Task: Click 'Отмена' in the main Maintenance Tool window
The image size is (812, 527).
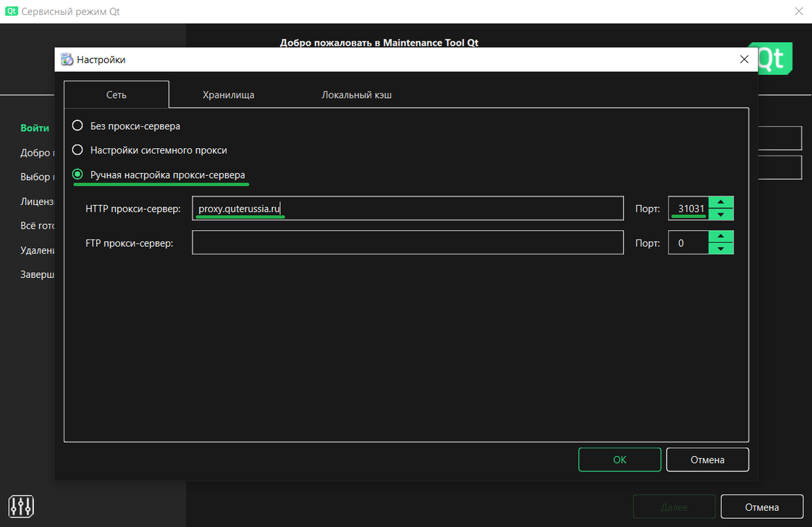Action: click(762, 507)
